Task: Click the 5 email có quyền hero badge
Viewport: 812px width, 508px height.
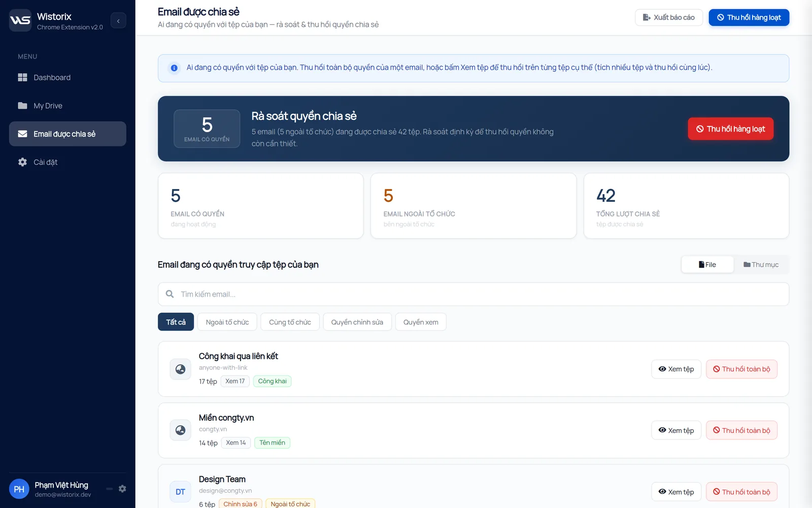Action: click(207, 129)
